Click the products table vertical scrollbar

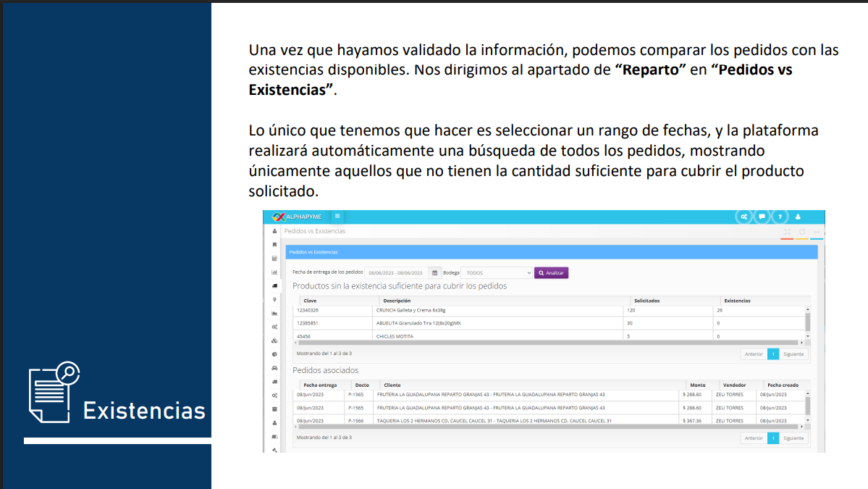pyautogui.click(x=808, y=322)
